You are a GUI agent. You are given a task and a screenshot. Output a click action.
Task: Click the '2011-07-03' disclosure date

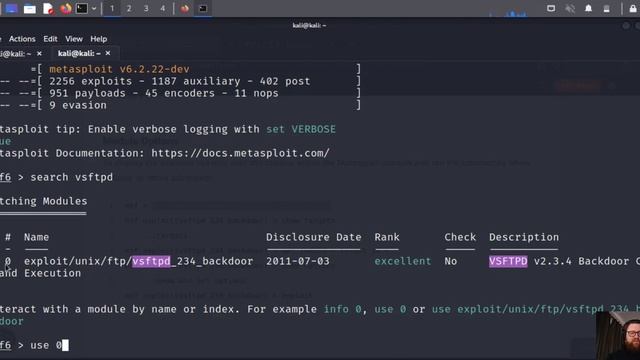coord(298,261)
